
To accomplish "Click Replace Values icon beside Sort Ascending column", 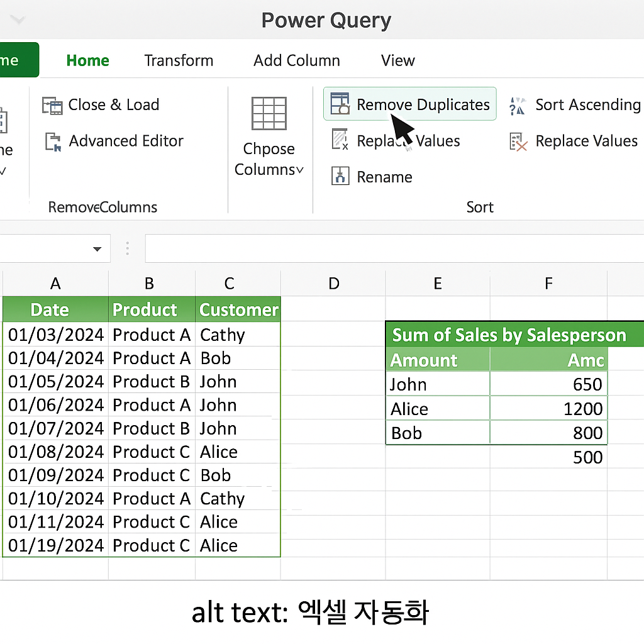I will (x=518, y=142).
